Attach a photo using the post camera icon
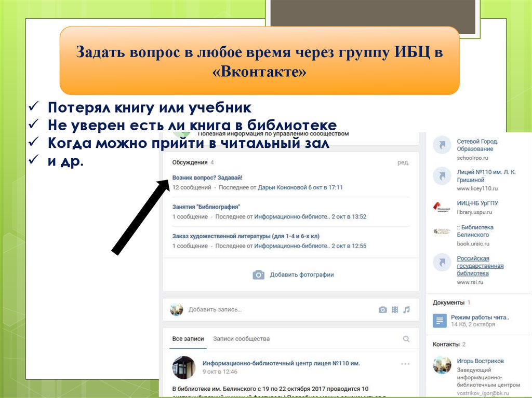The width and height of the screenshot is (532, 398). click(383, 309)
